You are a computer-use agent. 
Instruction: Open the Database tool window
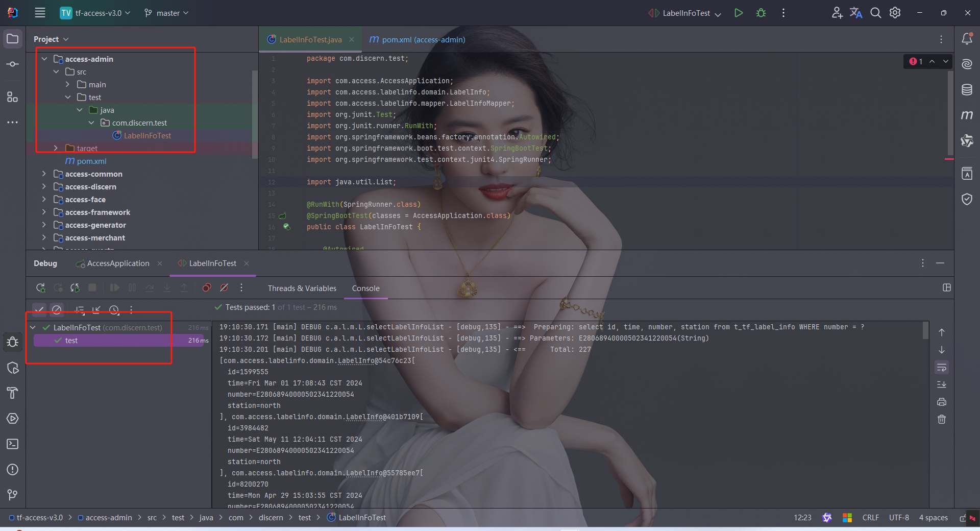pyautogui.click(x=967, y=90)
